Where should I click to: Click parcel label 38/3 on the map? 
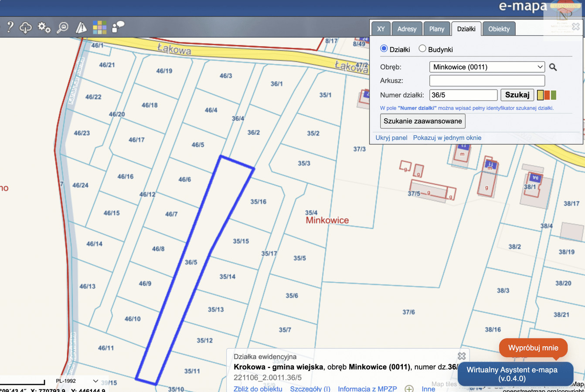(503, 290)
